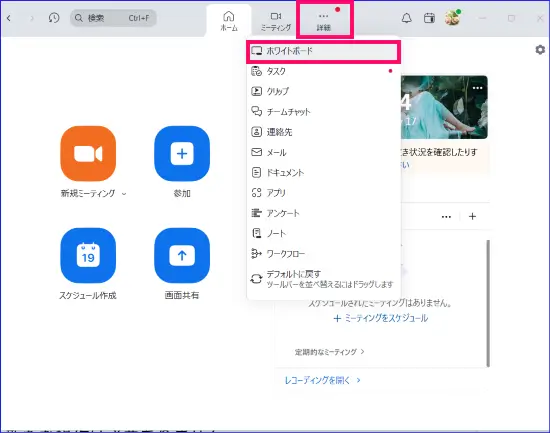
Task: Open スケジュール作成 calendar icon
Action: pyautogui.click(x=88, y=255)
